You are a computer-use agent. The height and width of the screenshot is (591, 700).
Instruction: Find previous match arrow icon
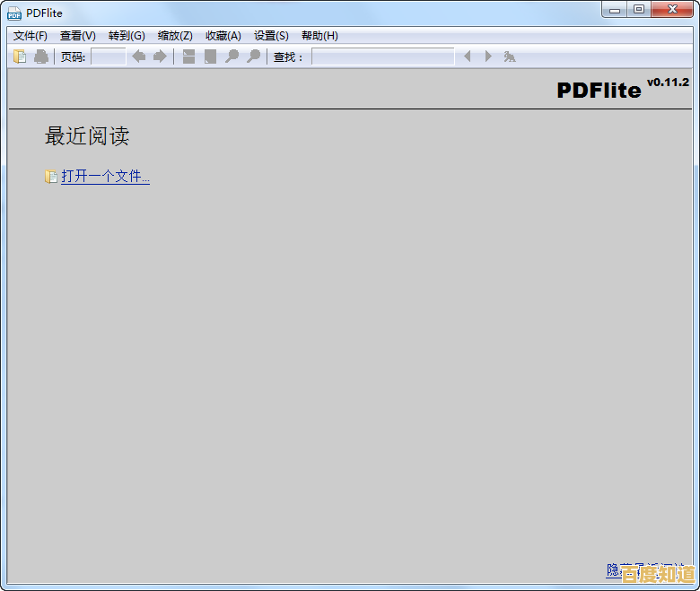point(468,56)
